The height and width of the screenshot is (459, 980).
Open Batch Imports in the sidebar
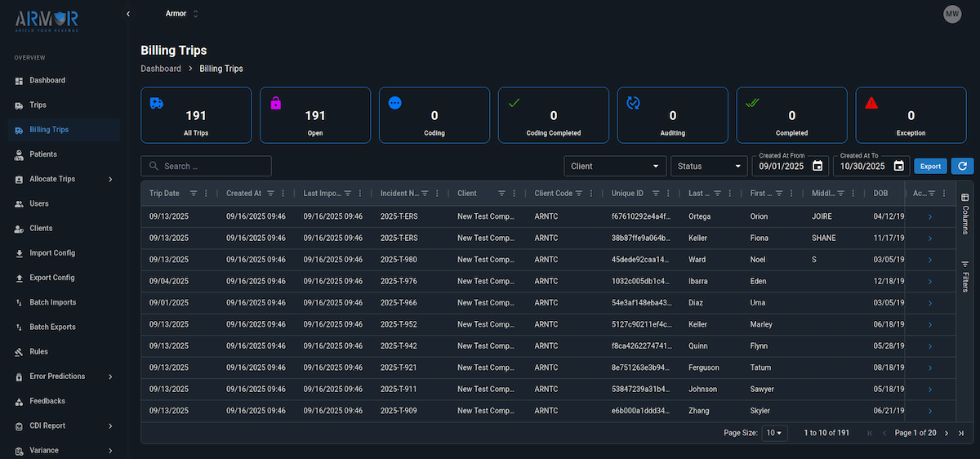click(x=52, y=302)
